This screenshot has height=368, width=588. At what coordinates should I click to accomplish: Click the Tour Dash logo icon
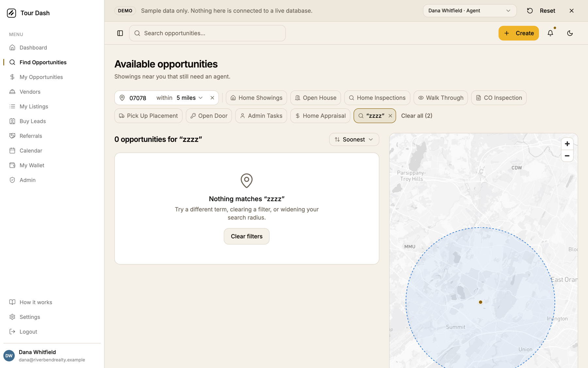coord(11,13)
